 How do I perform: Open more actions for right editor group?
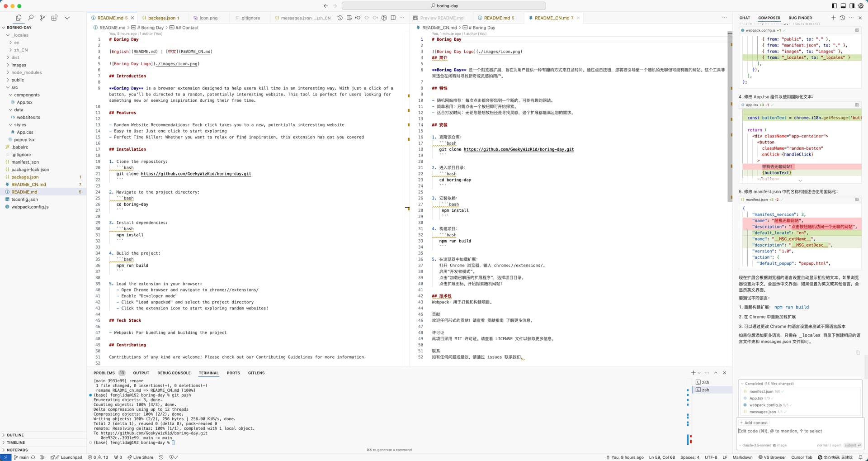click(x=724, y=18)
